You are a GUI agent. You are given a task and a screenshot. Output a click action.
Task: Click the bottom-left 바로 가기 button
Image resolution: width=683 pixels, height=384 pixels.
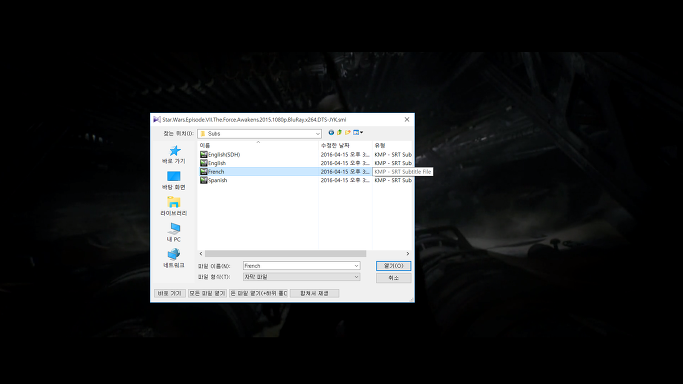pos(169,293)
